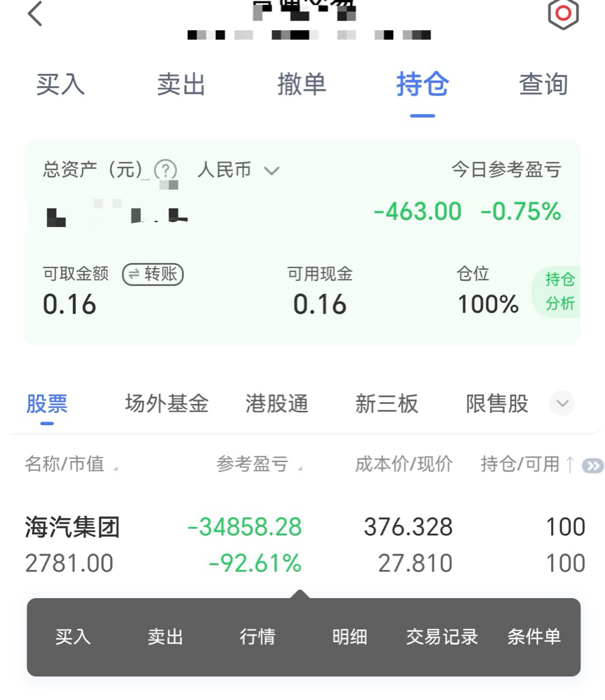
Task: Sort by 名称/市值 column triangle
Action: [x=116, y=469]
